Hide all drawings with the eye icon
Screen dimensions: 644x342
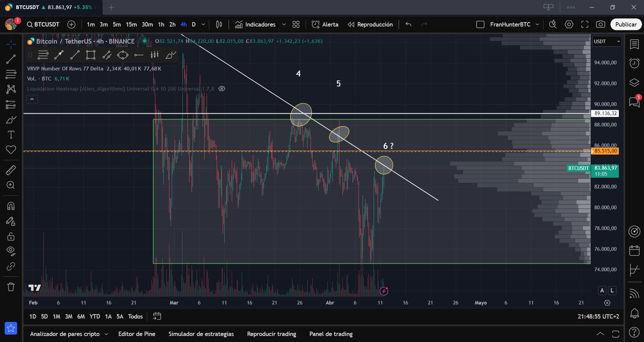[x=11, y=251]
